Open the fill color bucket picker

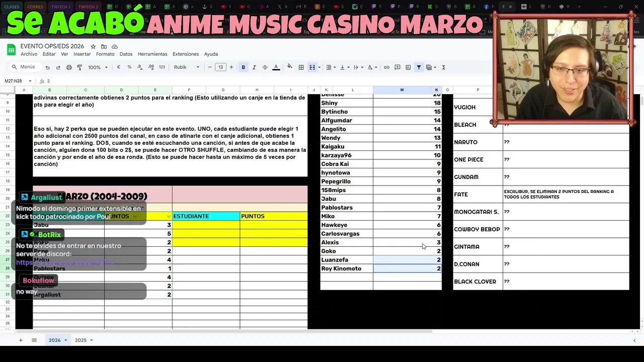[290, 67]
